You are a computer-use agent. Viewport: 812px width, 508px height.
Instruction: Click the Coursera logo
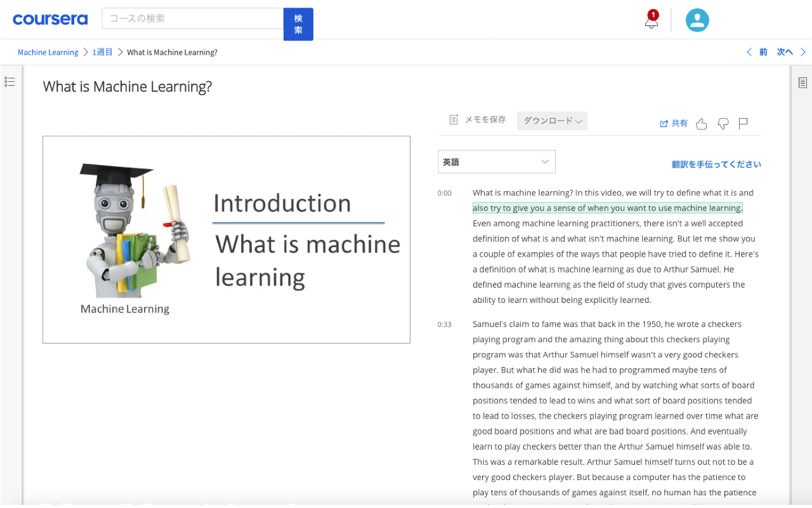50,19
